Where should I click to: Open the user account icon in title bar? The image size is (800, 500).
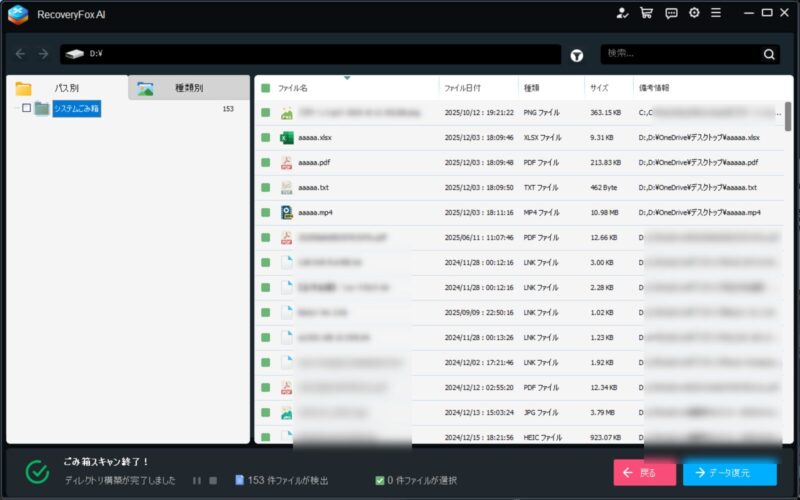623,13
